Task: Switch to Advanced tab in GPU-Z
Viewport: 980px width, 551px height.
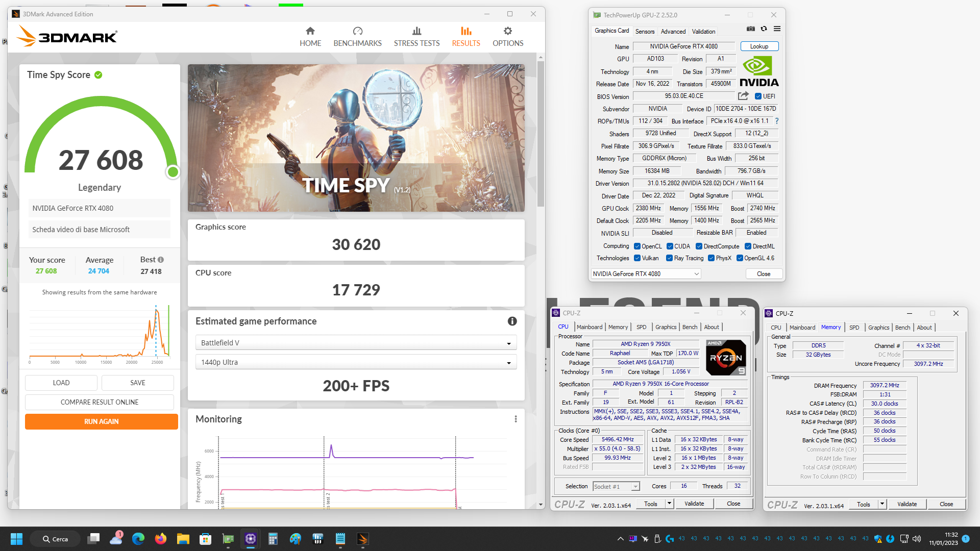Action: (673, 32)
